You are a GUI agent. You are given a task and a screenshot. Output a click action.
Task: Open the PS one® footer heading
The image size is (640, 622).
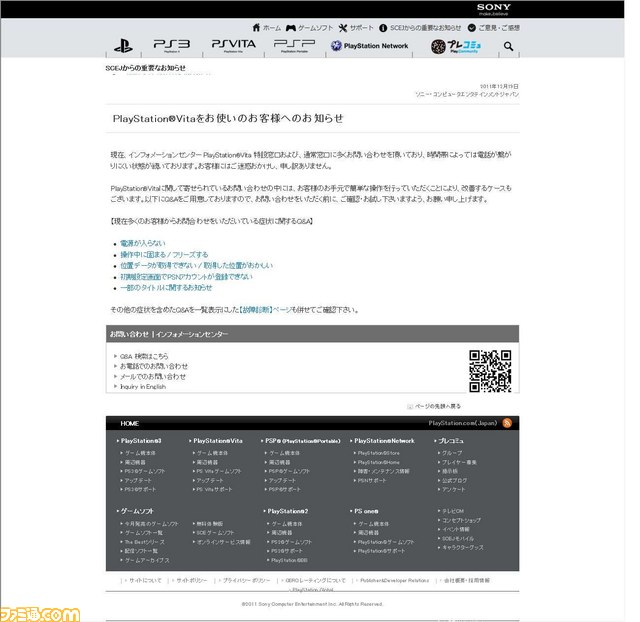[x=366, y=511]
